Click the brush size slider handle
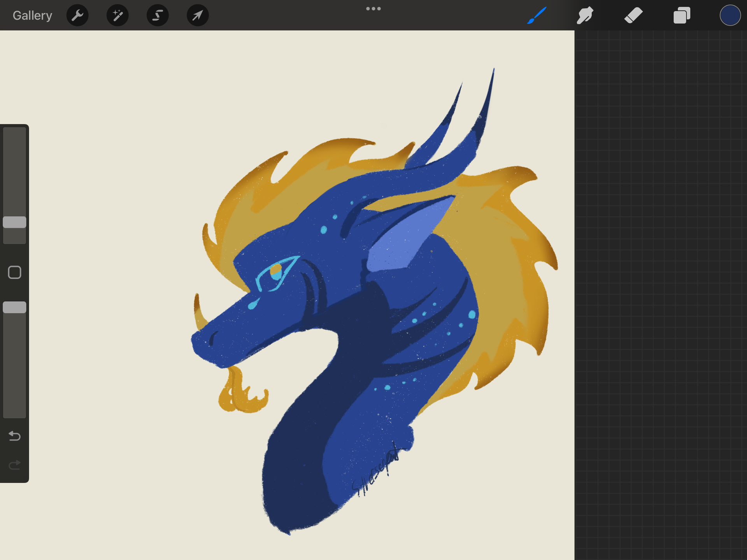 tap(14, 222)
